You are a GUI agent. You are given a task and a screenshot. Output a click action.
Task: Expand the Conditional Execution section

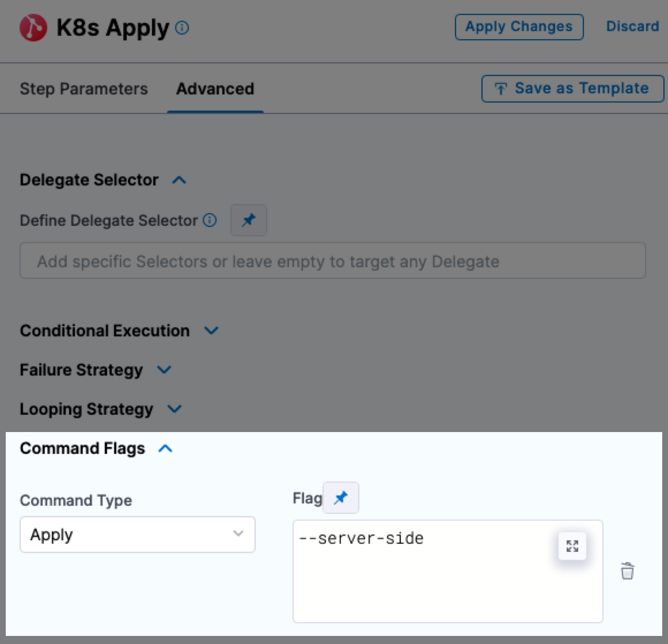click(211, 331)
